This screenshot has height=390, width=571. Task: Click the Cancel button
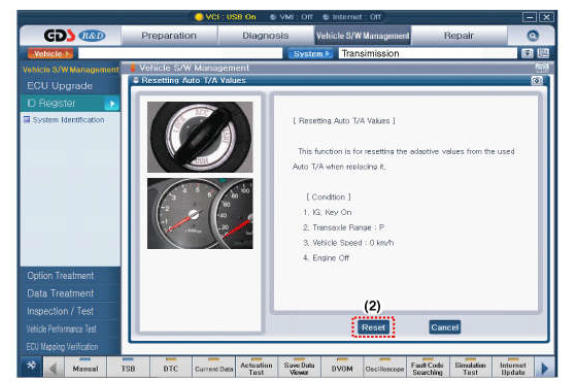pyautogui.click(x=445, y=327)
